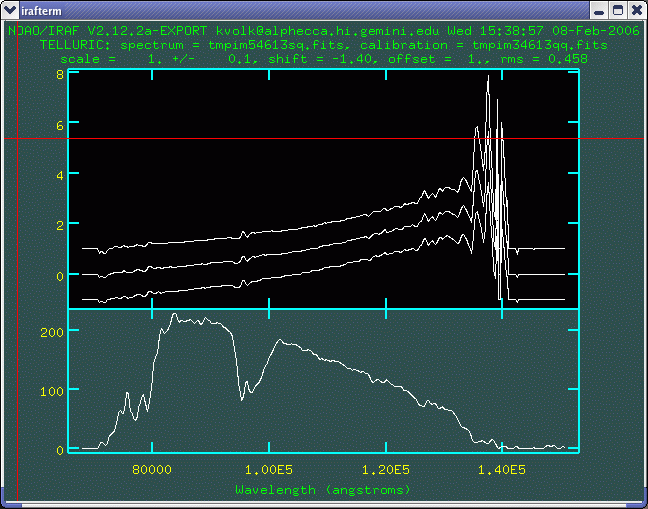Click the timestamp 15:38:57 08-Feb-2006

tap(562, 31)
